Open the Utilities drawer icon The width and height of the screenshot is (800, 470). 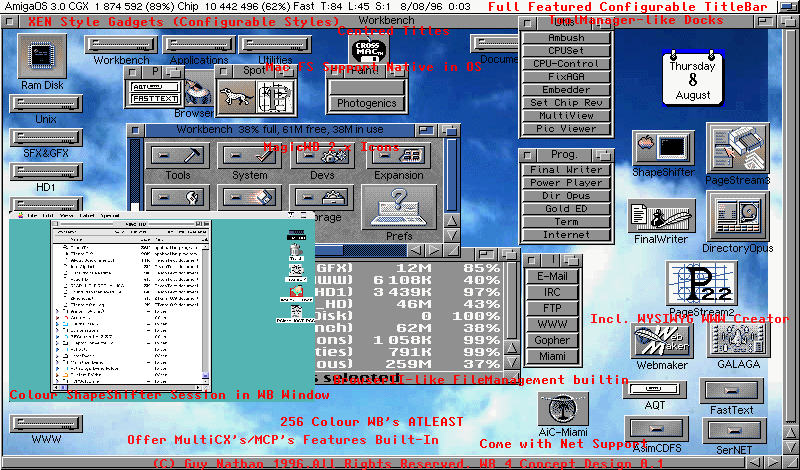tap(276, 44)
